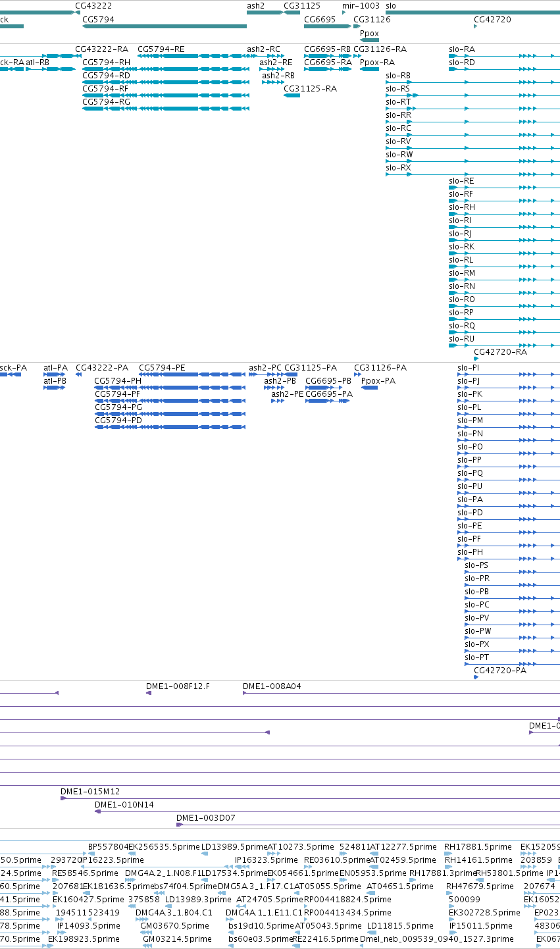
Task: Click transcript slo-RX
Action: [x=397, y=168]
